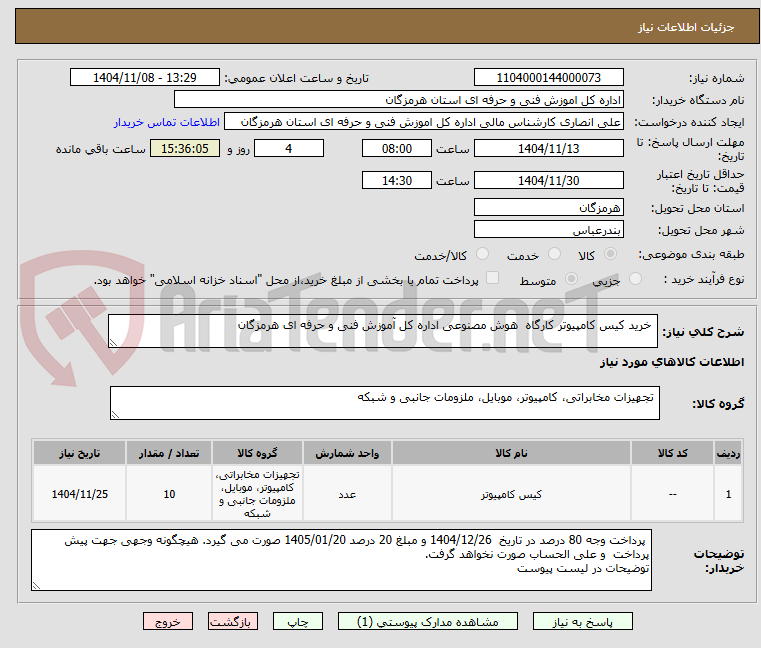Click the نام کالا column header

(x=511, y=453)
